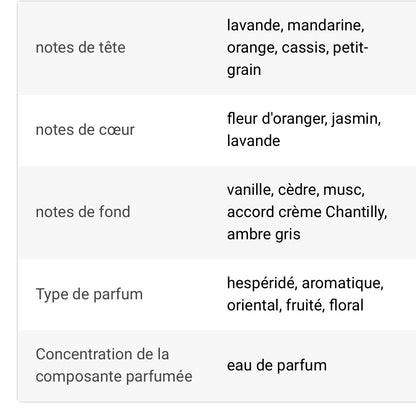Select the 'notes de cœur' label
Screen dimensions: 416x416
[x=85, y=130]
